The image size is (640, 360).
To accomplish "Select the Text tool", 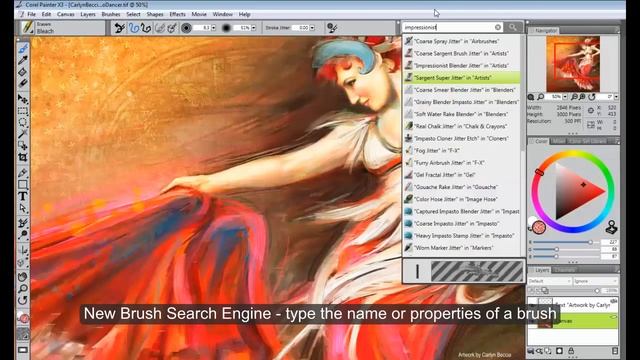I will coord(23,196).
